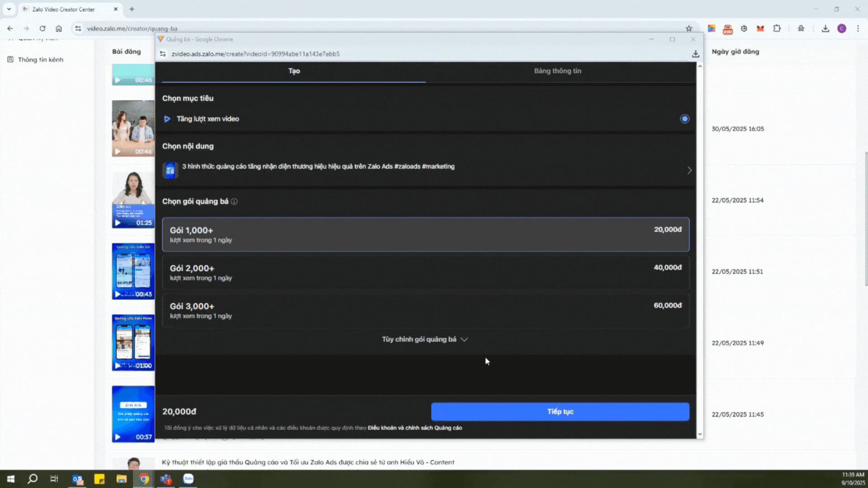Open Điều khoản và chính sách Quảng cáo link
868x488 pixels.
415,428
